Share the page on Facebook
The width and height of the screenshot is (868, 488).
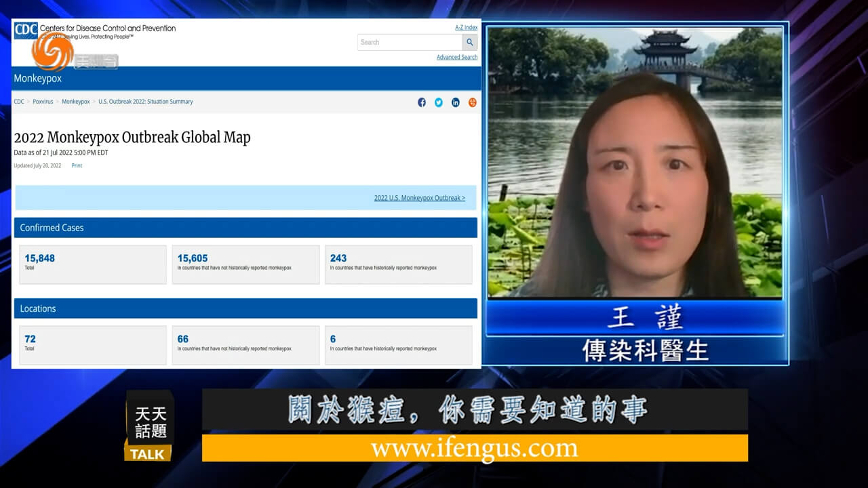pos(422,102)
